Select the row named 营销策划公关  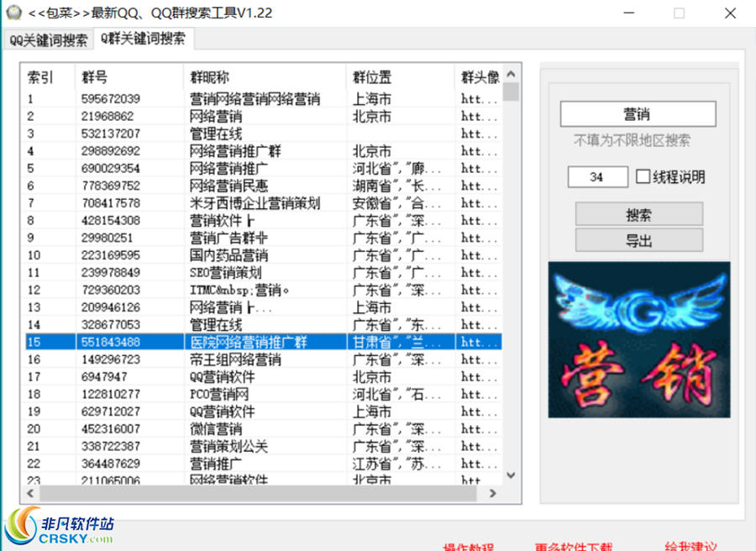tap(263, 446)
